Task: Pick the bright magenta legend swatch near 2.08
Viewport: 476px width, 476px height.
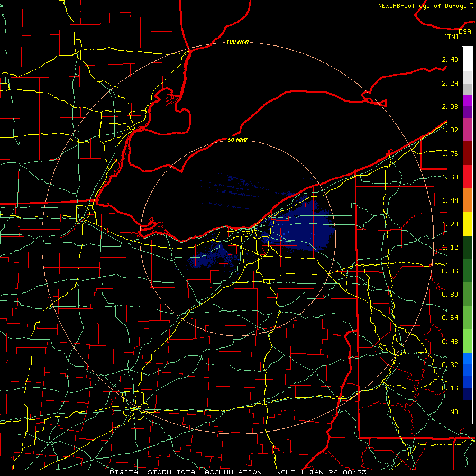Action: coord(467,100)
